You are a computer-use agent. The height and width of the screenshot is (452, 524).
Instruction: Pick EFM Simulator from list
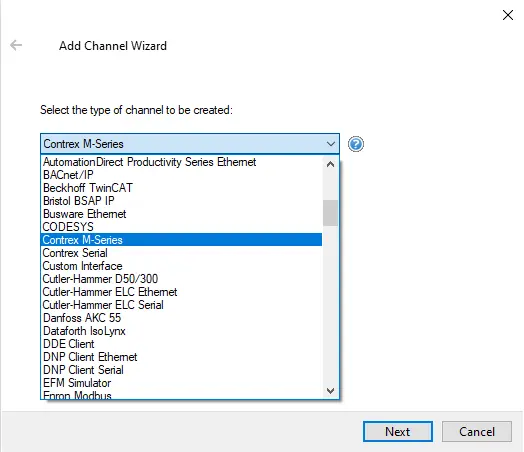(x=181, y=383)
